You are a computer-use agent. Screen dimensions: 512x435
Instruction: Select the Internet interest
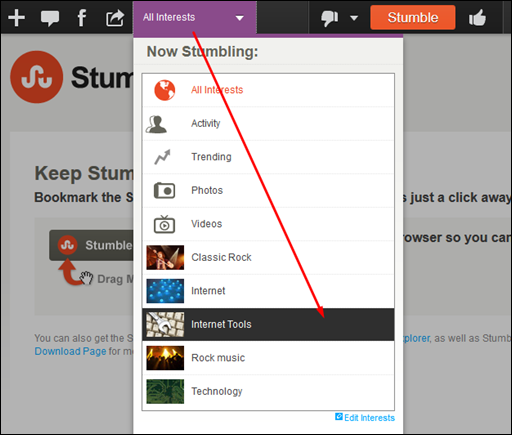pos(268,291)
